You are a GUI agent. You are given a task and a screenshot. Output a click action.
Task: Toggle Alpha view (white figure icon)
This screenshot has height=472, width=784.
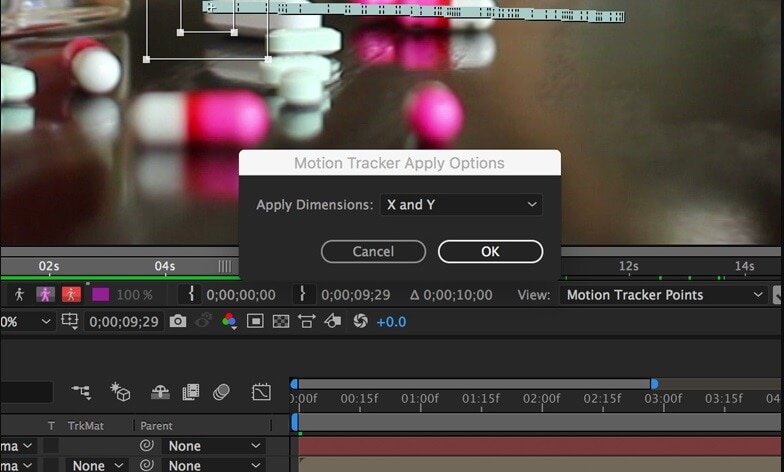coord(20,294)
